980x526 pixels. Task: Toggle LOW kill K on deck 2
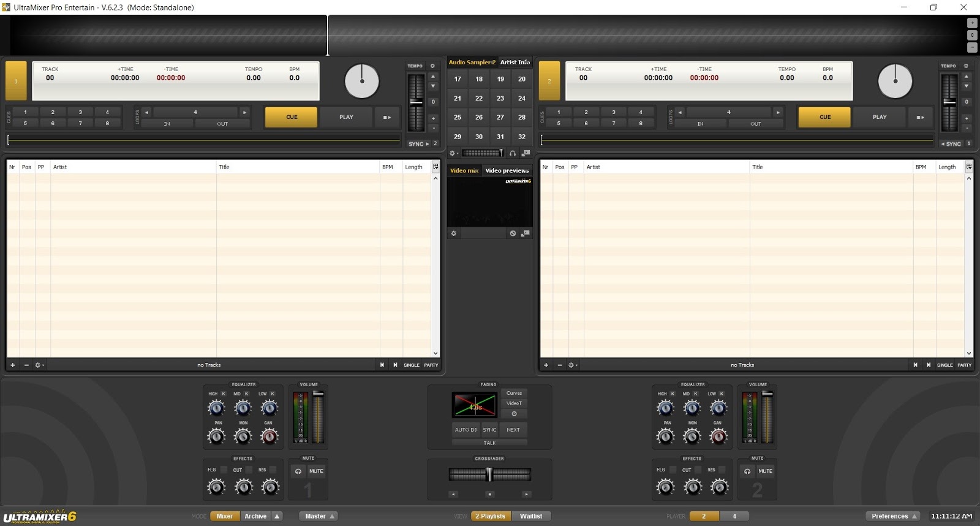pos(722,394)
